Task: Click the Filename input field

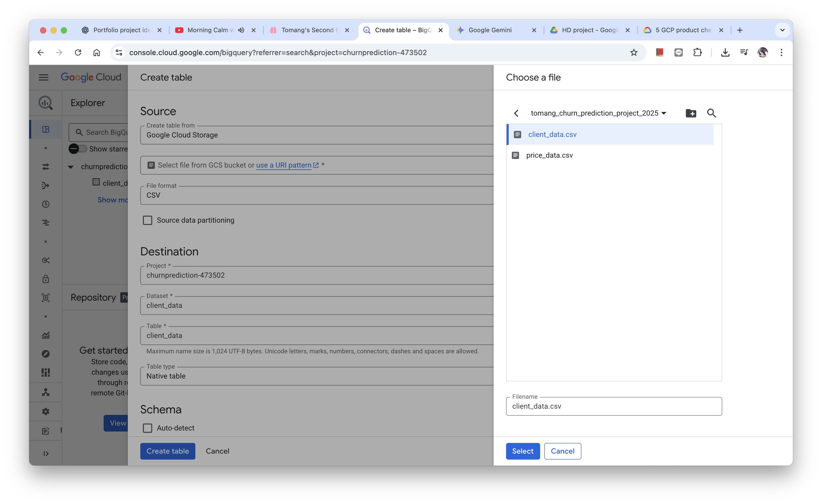Action: tap(613, 406)
